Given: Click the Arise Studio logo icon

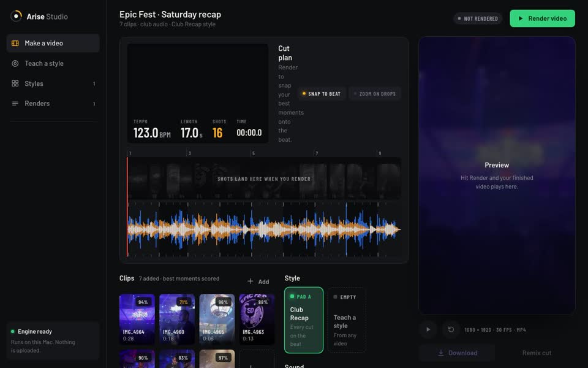Looking at the screenshot, I should 16,16.
